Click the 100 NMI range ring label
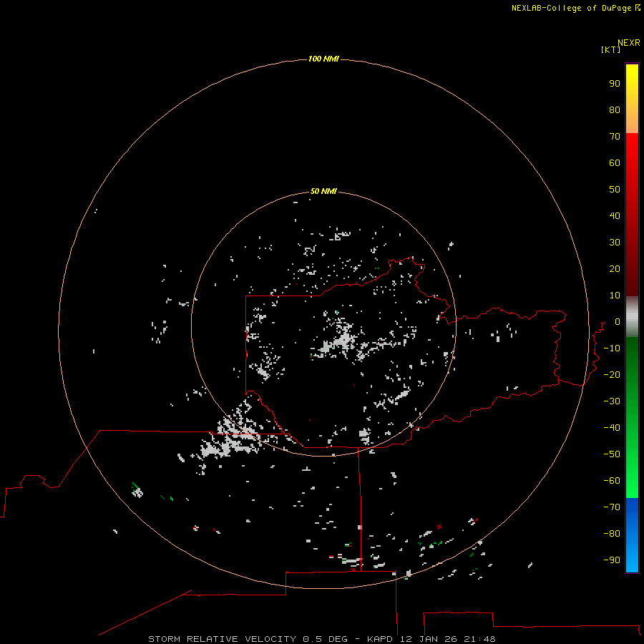The width and height of the screenshot is (644, 644). pyautogui.click(x=323, y=59)
